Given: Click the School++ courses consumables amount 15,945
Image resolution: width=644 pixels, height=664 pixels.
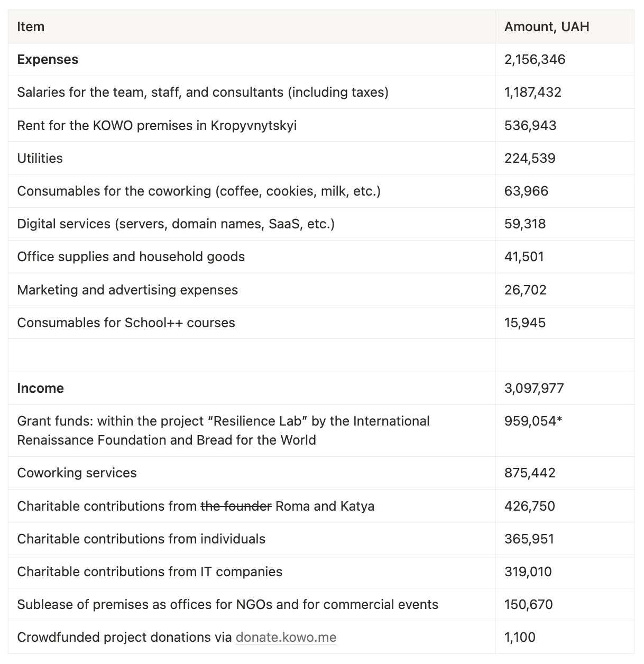Looking at the screenshot, I should coord(525,323).
